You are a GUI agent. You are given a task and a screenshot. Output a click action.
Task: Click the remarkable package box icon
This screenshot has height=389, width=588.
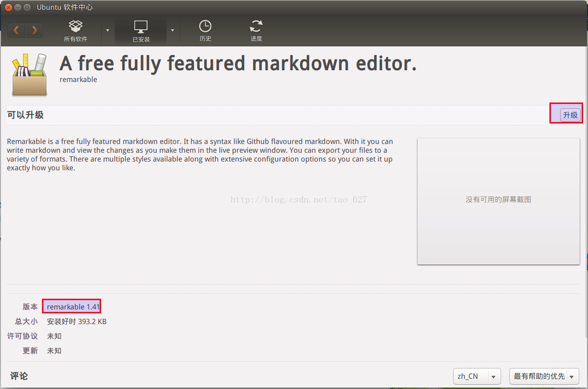pos(29,74)
